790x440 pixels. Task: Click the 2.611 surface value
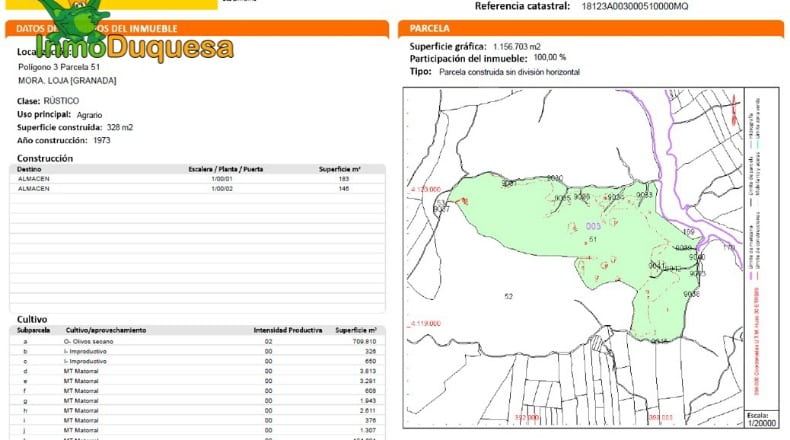(x=368, y=411)
